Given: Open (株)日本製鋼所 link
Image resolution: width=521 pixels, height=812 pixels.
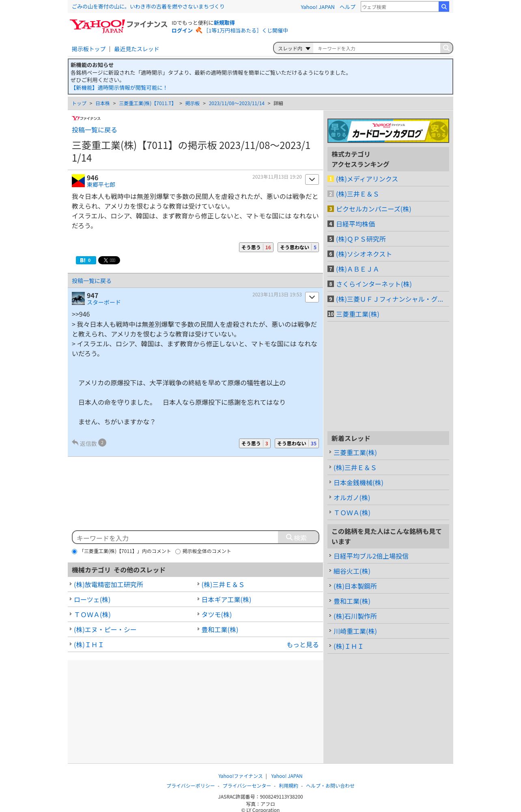Looking at the screenshot, I should click(355, 586).
